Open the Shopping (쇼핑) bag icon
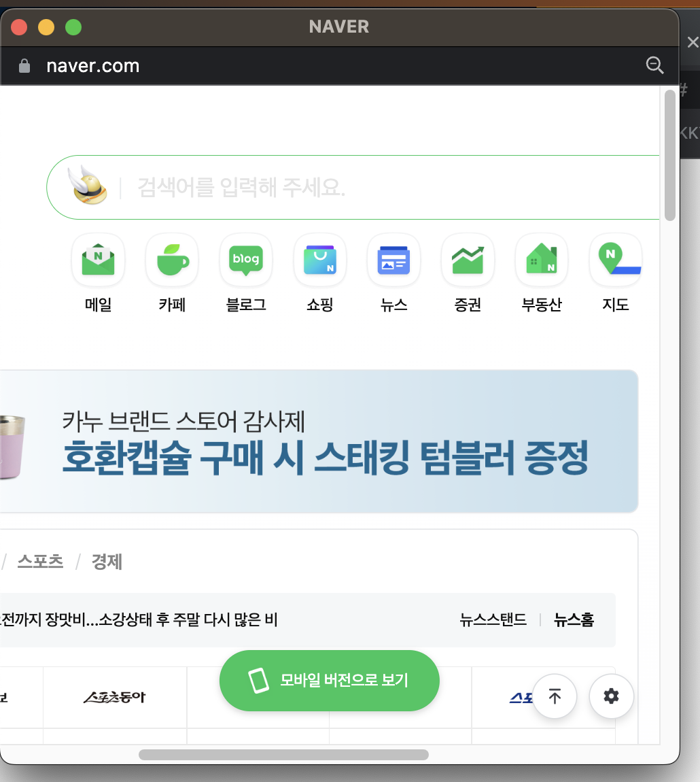The width and height of the screenshot is (700, 782). pos(320,260)
